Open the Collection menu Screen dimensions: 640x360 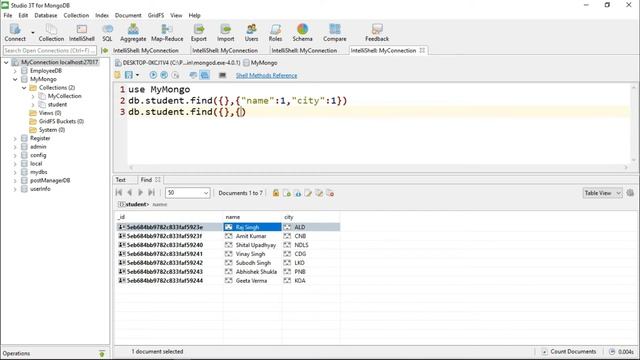tap(76, 16)
